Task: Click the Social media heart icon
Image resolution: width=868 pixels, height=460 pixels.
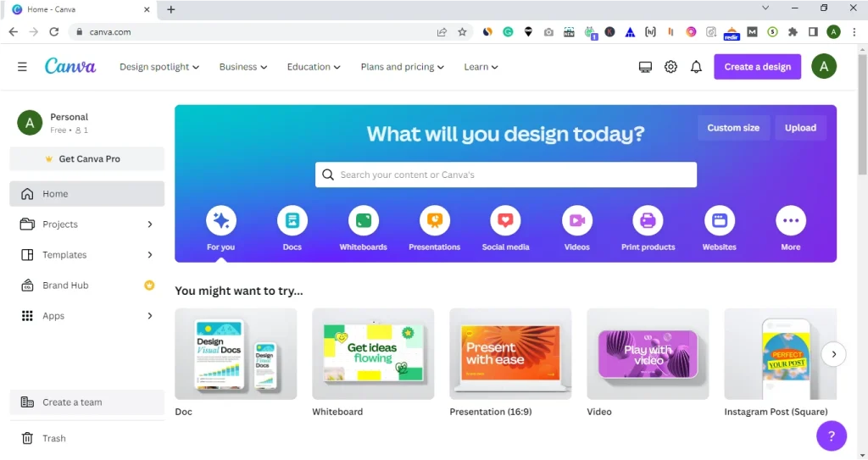Action: (505, 221)
